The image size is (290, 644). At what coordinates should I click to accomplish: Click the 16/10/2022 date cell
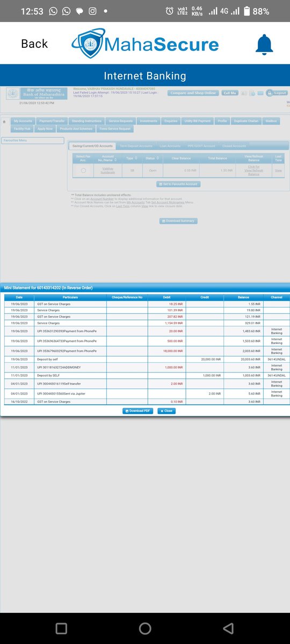pyautogui.click(x=19, y=401)
